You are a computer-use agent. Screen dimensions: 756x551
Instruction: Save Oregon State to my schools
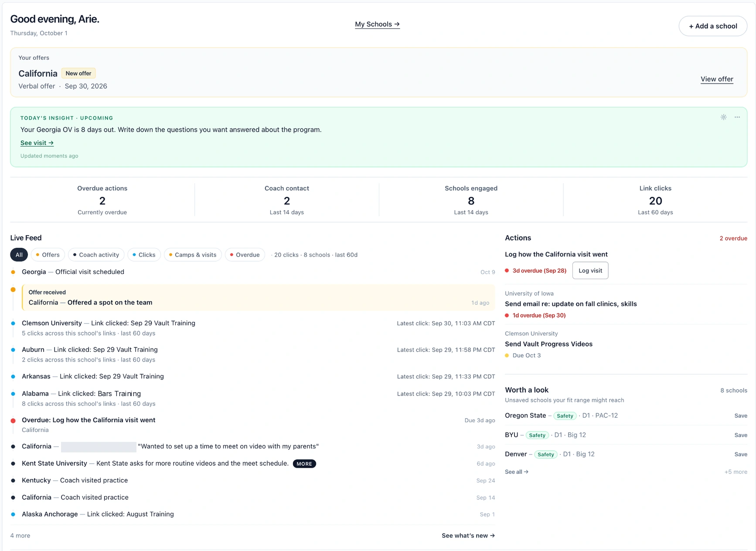pos(740,416)
